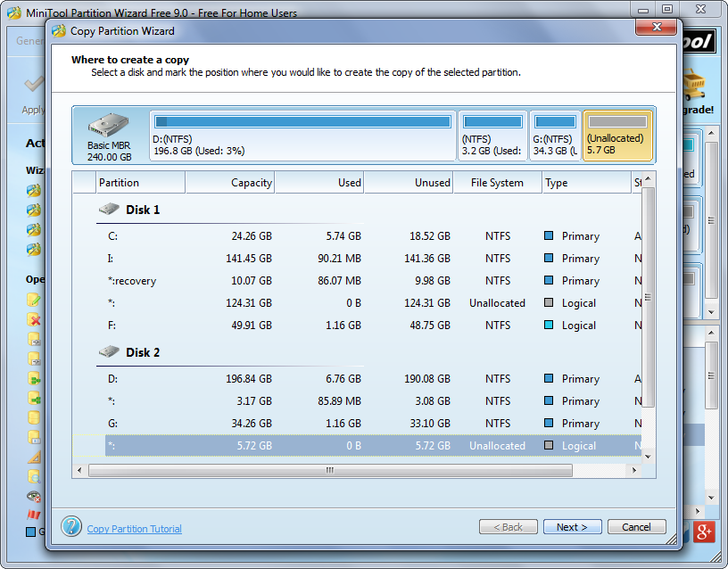Screen dimensions: 728x569
Task: Click the pencil note operation icon in the main window
Action: (33, 300)
